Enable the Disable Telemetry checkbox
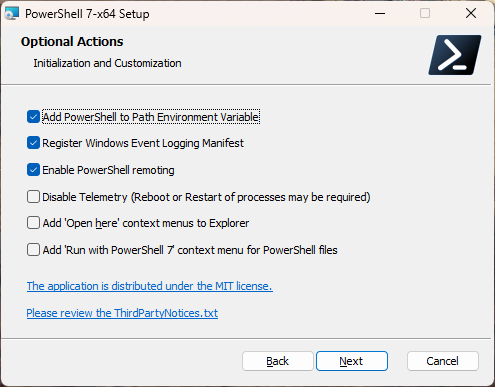Screen dimensions: 495x387 pyautogui.click(x=33, y=197)
